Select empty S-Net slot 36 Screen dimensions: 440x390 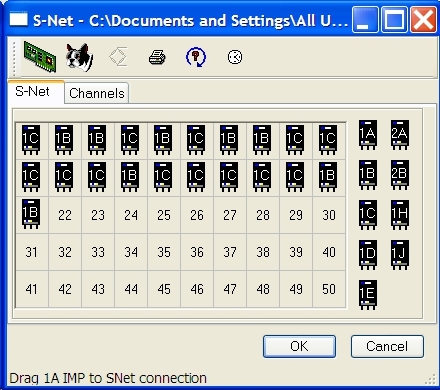pos(197,252)
